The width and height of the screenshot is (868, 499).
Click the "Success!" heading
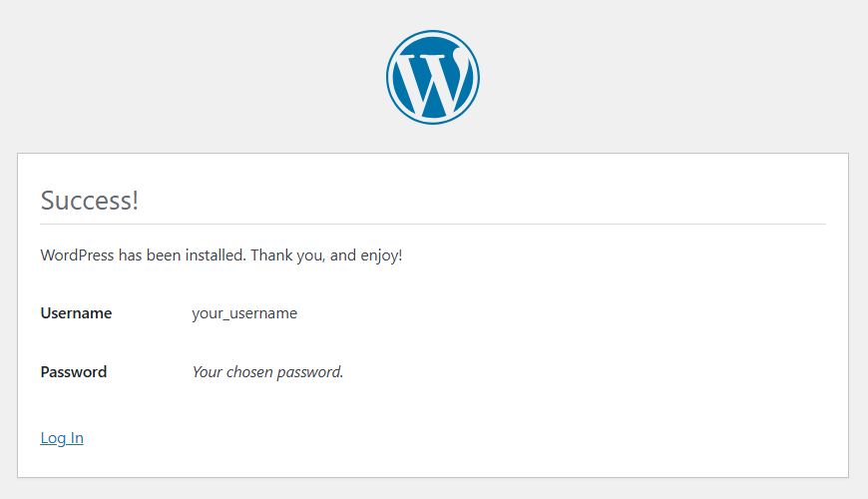pyautogui.click(x=90, y=200)
